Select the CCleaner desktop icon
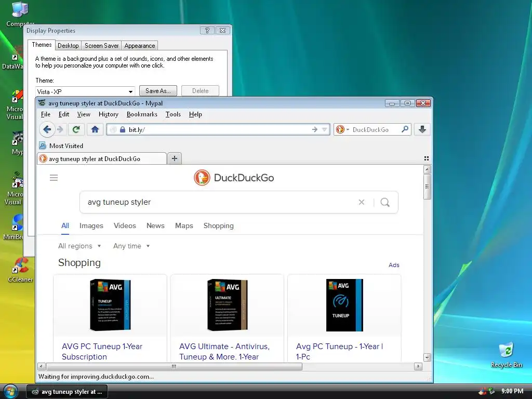Screen dimensions: 532x399 (x=20, y=270)
